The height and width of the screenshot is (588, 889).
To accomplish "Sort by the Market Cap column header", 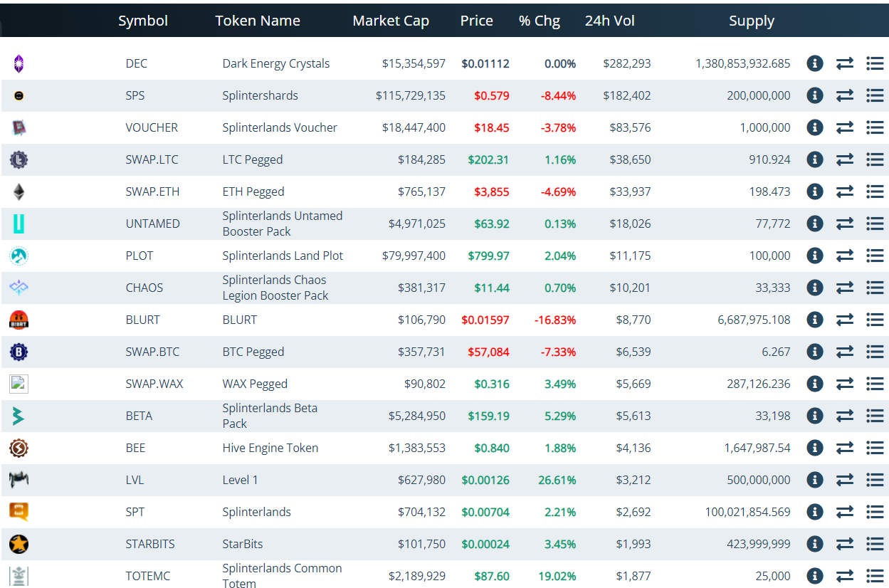I will 391,21.
